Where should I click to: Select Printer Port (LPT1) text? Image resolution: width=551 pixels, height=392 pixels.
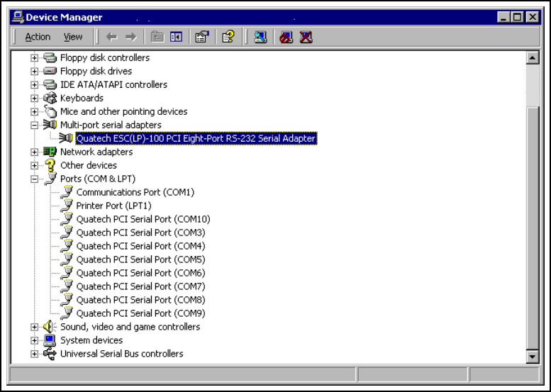114,206
